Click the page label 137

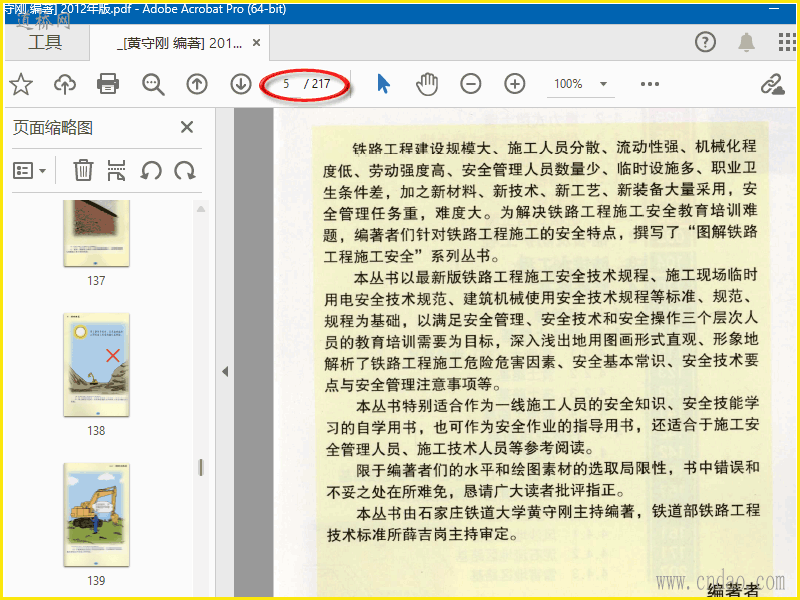96,281
